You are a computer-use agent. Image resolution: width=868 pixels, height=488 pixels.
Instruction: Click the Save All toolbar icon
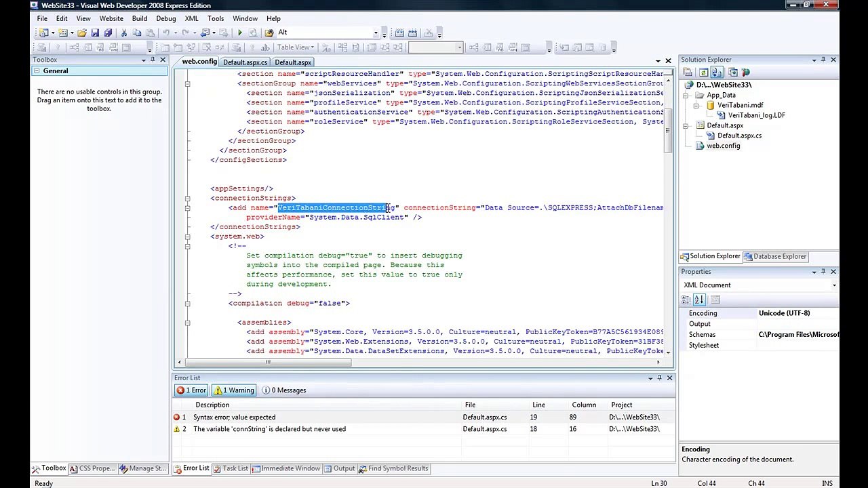[x=107, y=33]
